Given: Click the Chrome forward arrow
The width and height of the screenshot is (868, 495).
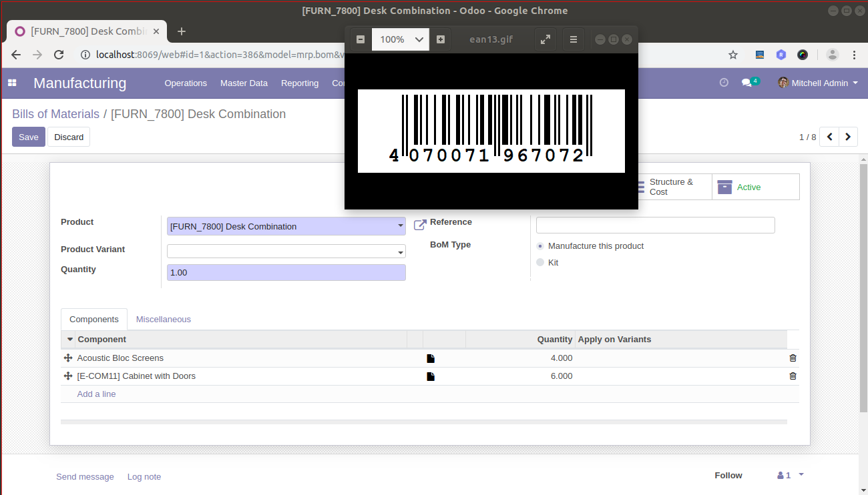Looking at the screenshot, I should tap(37, 55).
